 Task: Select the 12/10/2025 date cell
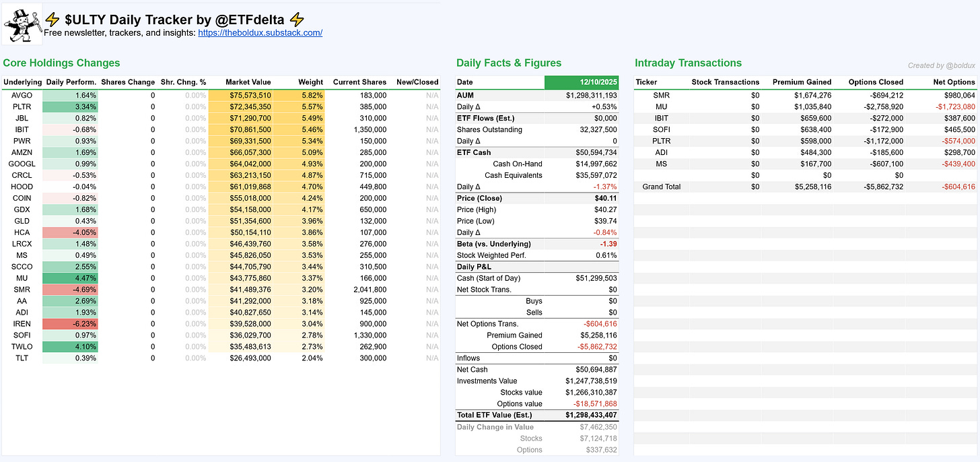tap(581, 82)
